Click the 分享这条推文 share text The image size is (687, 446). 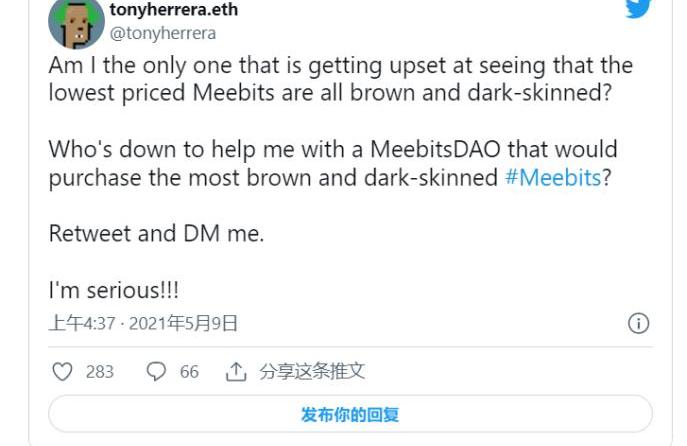coord(312,372)
